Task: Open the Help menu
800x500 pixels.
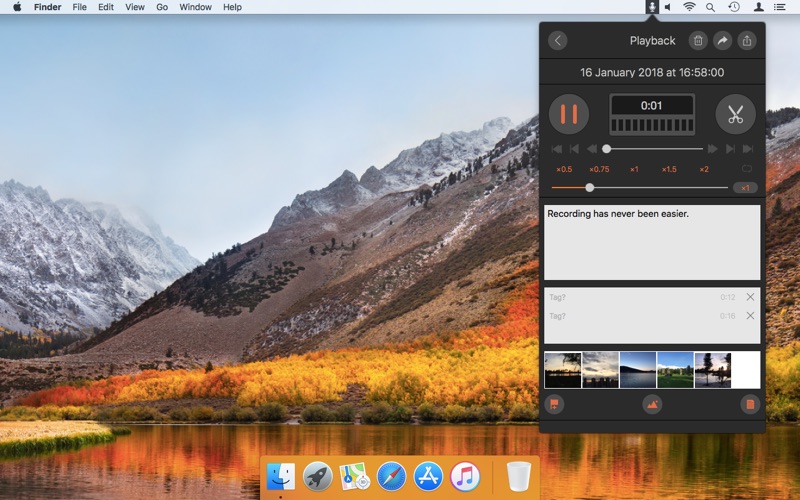Action: click(232, 7)
